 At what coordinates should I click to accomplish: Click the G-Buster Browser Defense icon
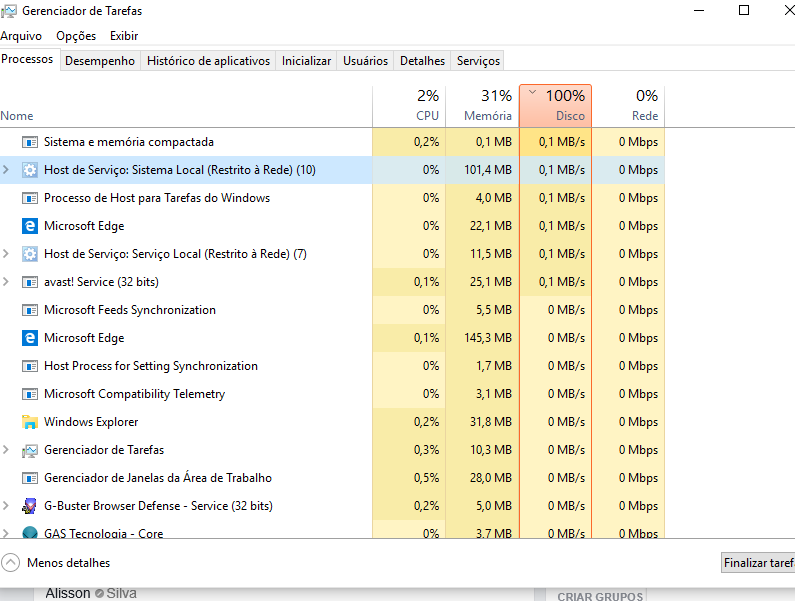tap(30, 506)
